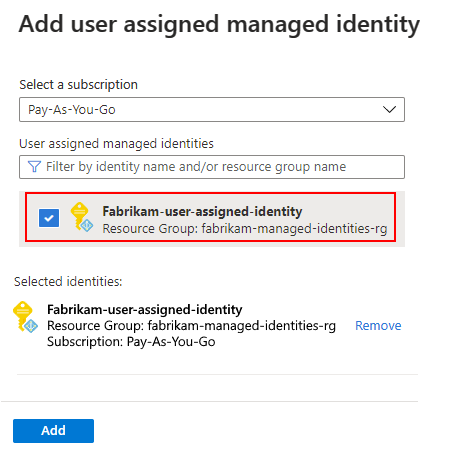Open the Pay-As-You-Go subscription combo box
Viewport: 450px width, 450px height.
(212, 109)
